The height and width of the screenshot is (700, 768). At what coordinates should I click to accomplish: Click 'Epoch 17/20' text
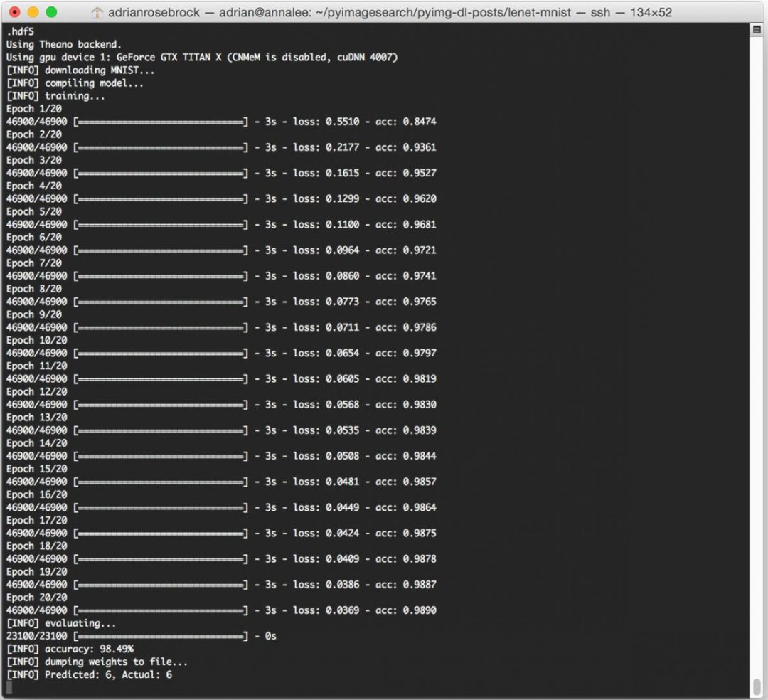click(x=37, y=520)
